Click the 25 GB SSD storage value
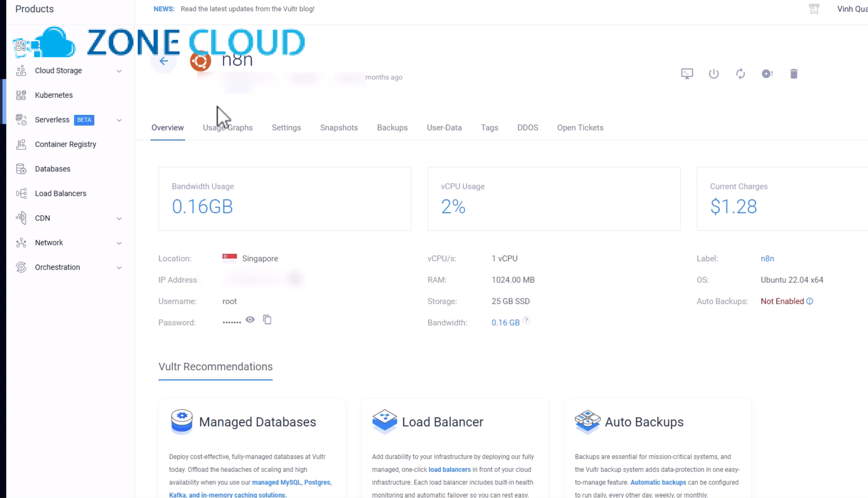This screenshot has height=498, width=868. point(511,301)
